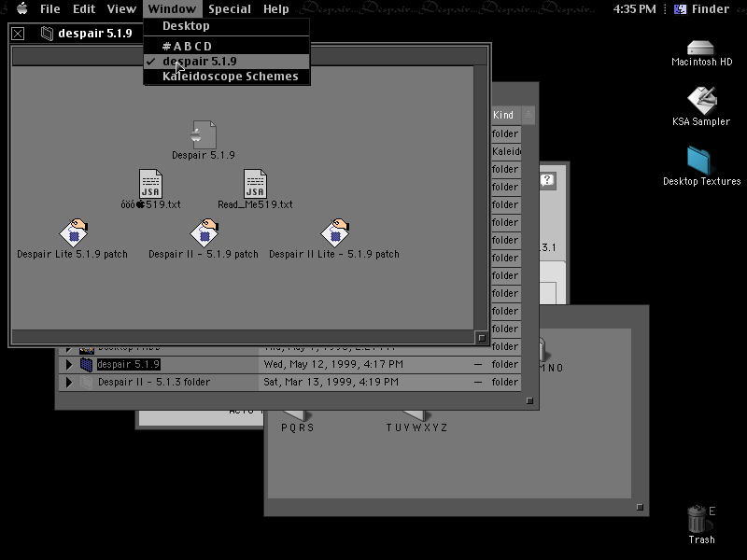Open the File menu

(50, 8)
